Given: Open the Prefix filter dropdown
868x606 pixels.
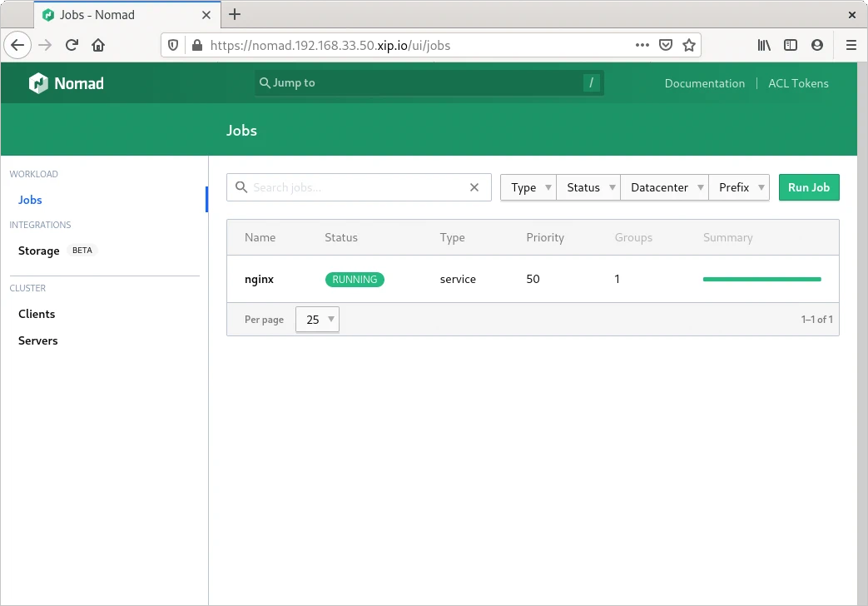Looking at the screenshot, I should point(739,187).
